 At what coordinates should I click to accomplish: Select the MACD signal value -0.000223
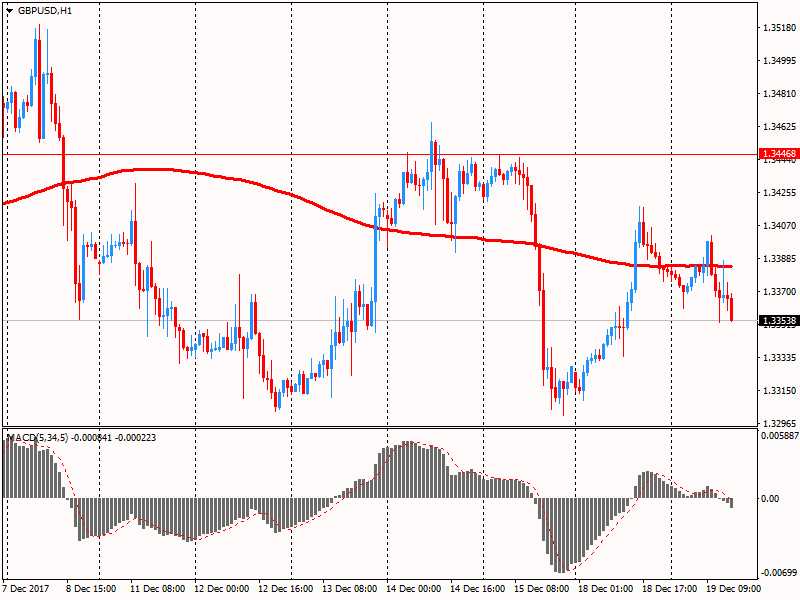tap(136, 438)
